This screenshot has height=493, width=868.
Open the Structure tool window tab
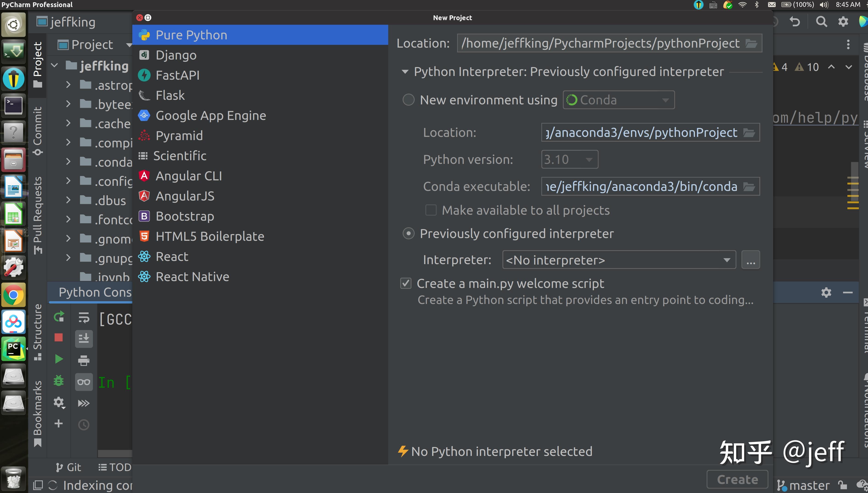(x=38, y=332)
